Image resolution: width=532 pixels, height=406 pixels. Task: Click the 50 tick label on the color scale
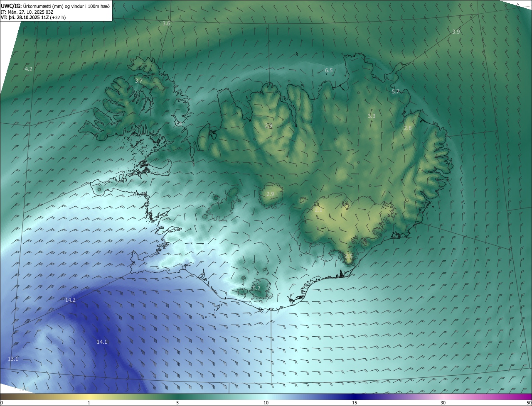pos(529,403)
